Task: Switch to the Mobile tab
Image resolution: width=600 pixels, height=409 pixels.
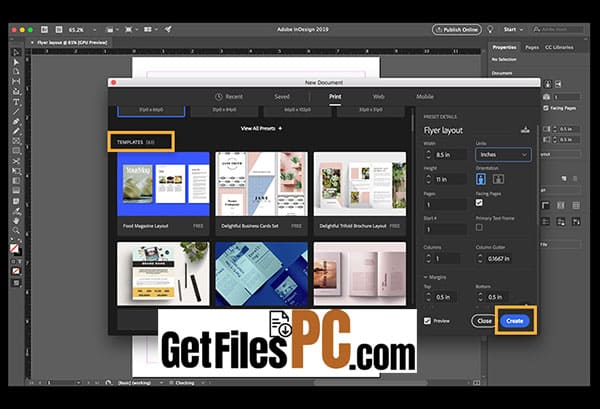Action: [425, 97]
